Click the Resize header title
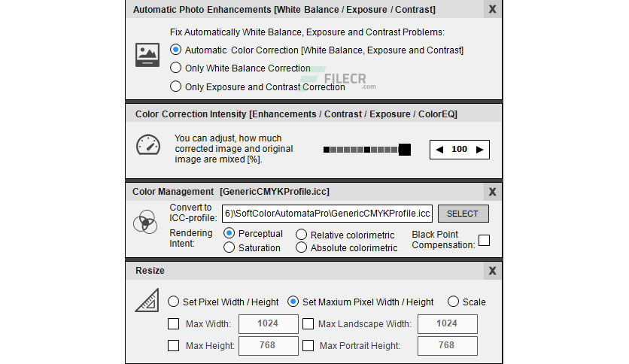The image size is (629, 364). pyautogui.click(x=150, y=271)
